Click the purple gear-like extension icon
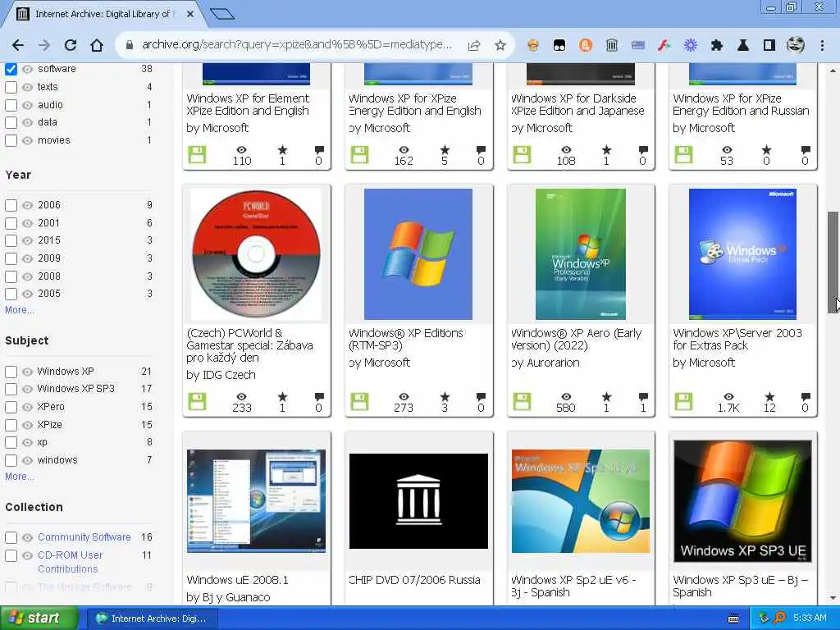Image resolution: width=840 pixels, height=630 pixels. pyautogui.click(x=691, y=45)
